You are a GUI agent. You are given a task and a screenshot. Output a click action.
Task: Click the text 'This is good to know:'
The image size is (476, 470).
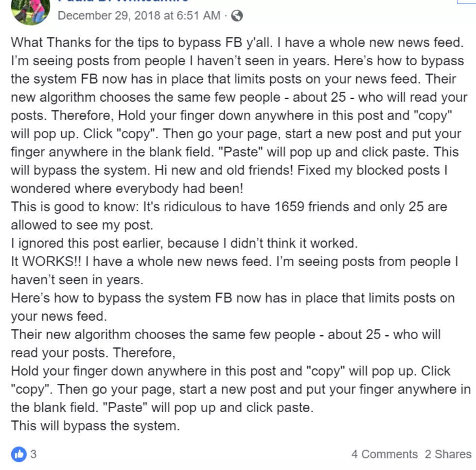[75, 207]
